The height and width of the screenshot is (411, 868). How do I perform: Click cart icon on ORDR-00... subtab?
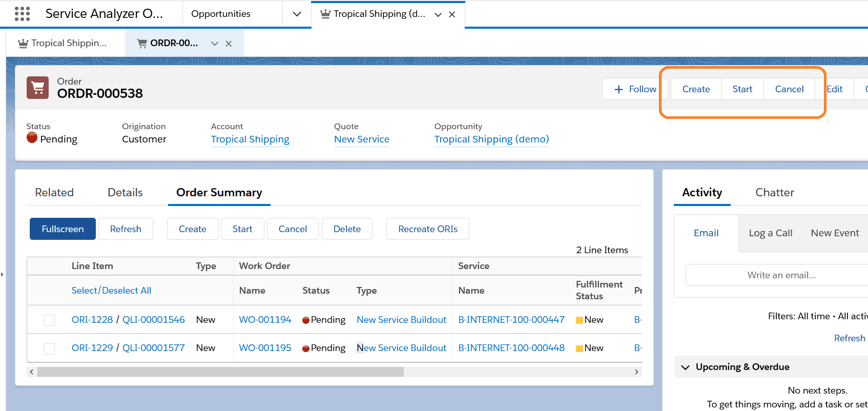[x=142, y=43]
